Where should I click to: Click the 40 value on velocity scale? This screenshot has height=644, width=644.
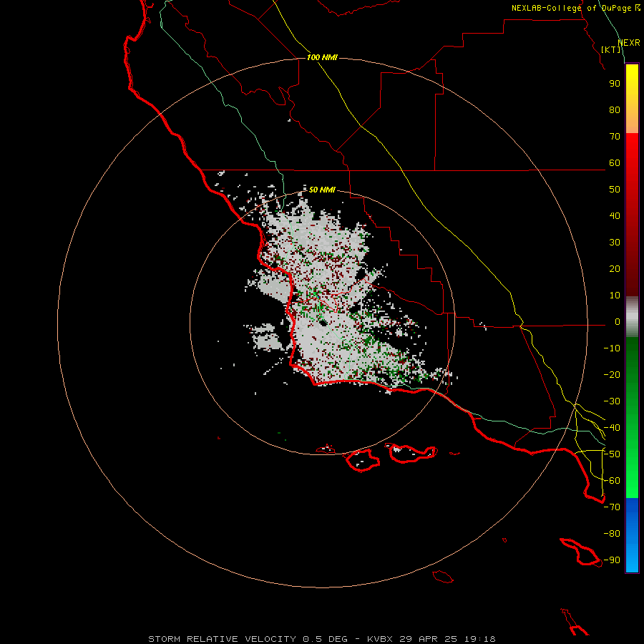[x=615, y=216]
